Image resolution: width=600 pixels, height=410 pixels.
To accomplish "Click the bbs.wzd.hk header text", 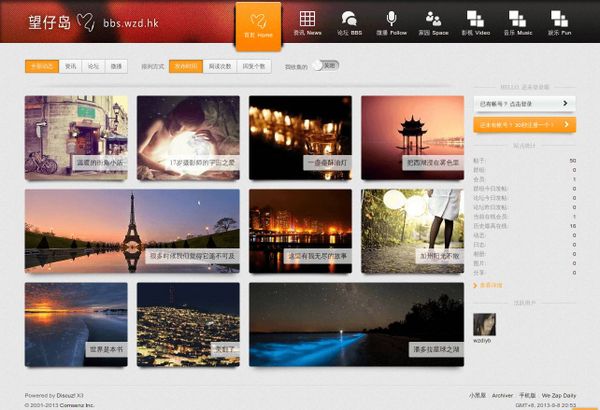I will [x=131, y=23].
